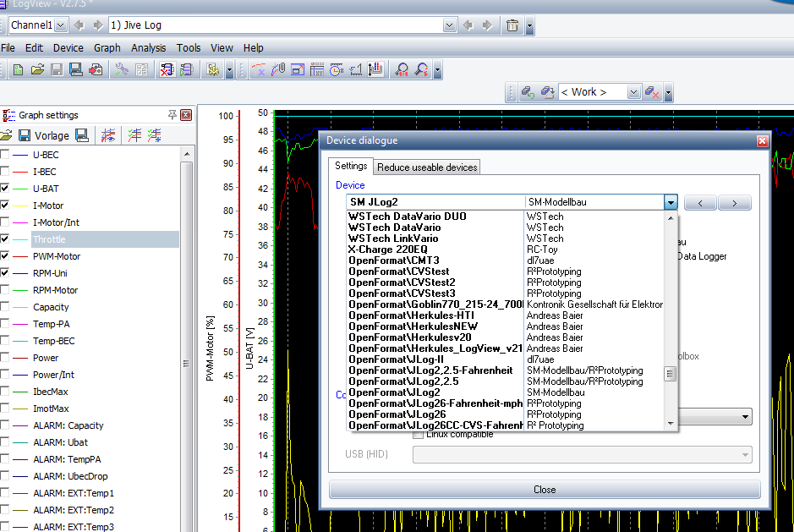Open the Device menu
The width and height of the screenshot is (794, 532).
point(68,47)
